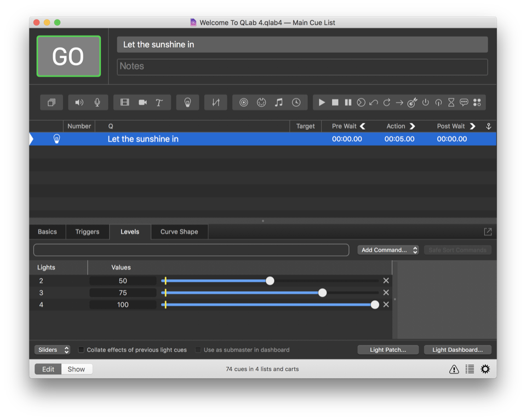526x420 pixels.
Task: Add a Light cue from the toolbar
Action: 187,102
